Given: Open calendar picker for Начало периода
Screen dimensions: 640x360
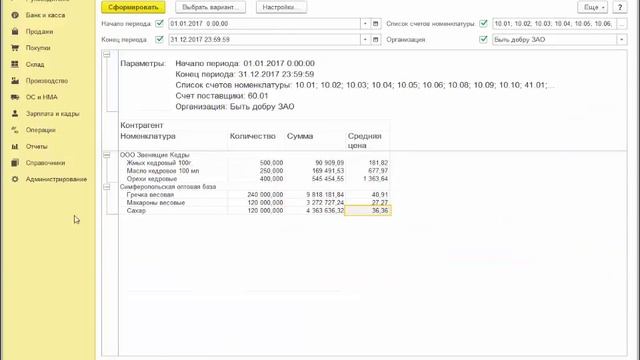Looking at the screenshot, I should (376, 24).
